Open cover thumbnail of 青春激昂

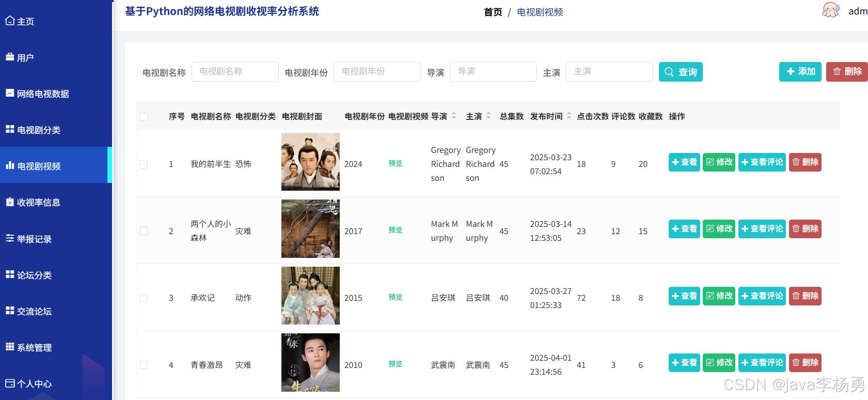pyautogui.click(x=310, y=362)
